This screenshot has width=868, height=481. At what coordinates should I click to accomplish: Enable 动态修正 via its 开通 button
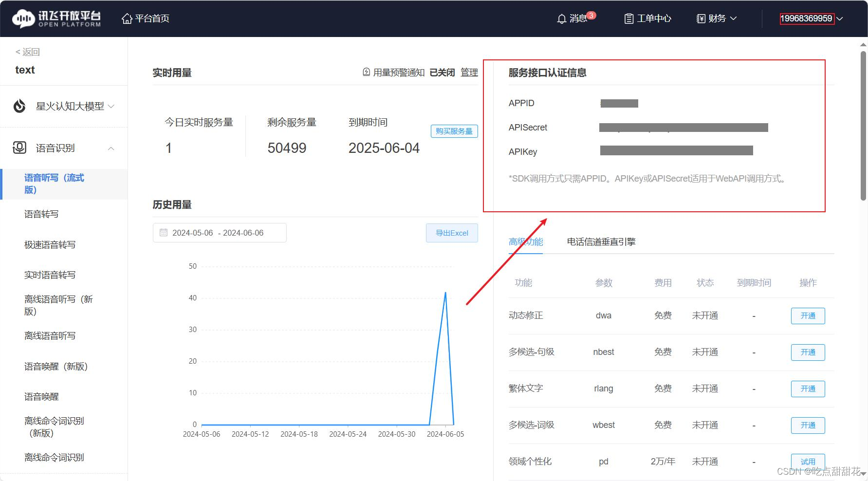tap(808, 315)
